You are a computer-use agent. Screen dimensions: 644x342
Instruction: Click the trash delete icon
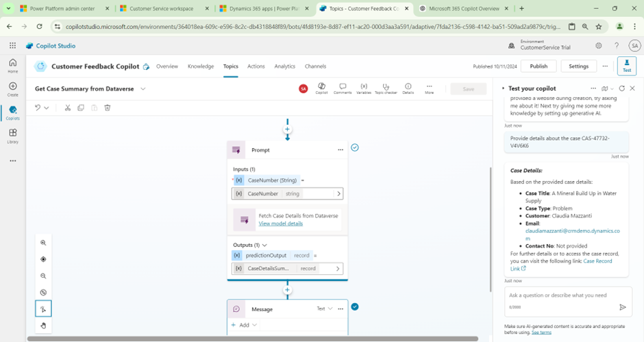(108, 108)
